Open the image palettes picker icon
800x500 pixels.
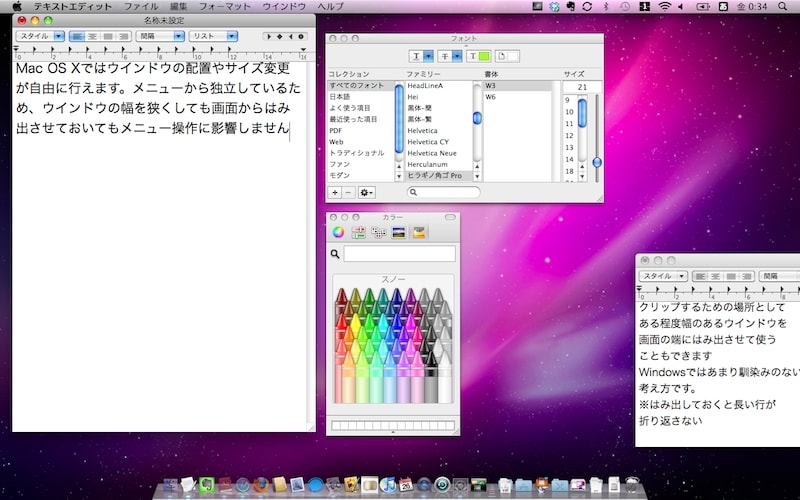(399, 232)
